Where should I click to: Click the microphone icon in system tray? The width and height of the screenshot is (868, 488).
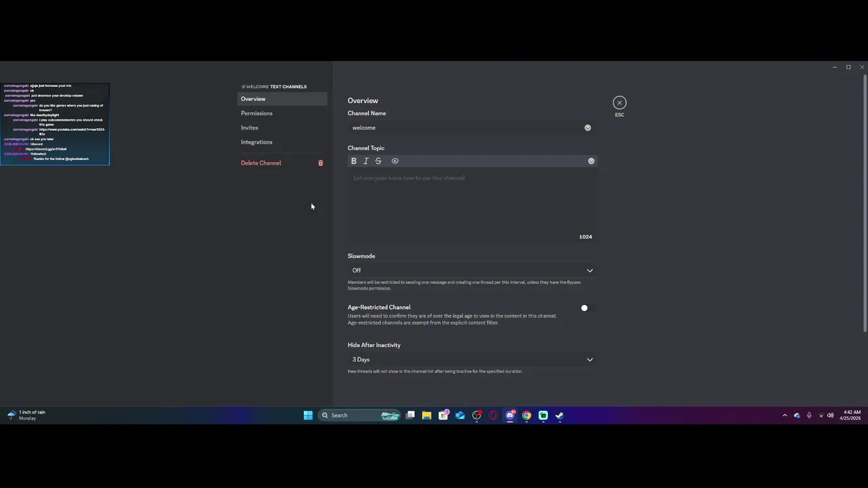[809, 415]
